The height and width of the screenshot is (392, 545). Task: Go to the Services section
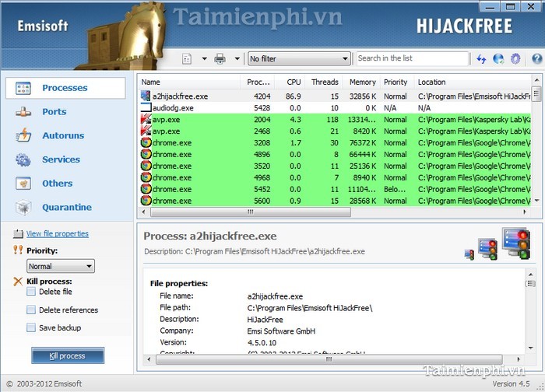[x=61, y=159]
